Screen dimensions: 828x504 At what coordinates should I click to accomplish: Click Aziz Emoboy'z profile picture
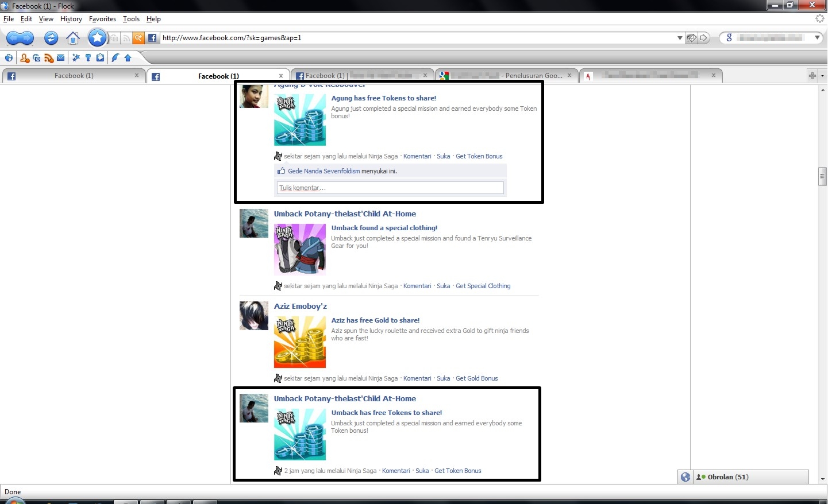253,316
